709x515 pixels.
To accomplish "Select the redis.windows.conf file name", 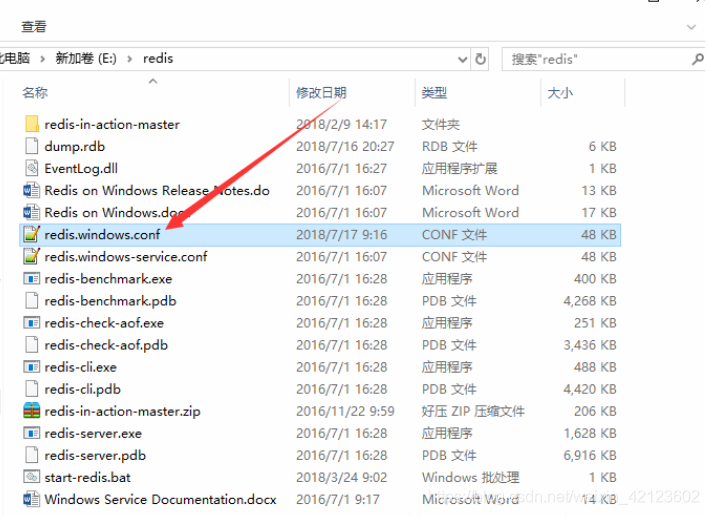I will 102,235.
